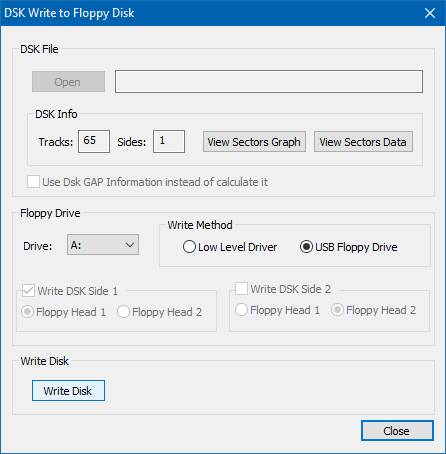Click the Tracks value field

(94, 141)
